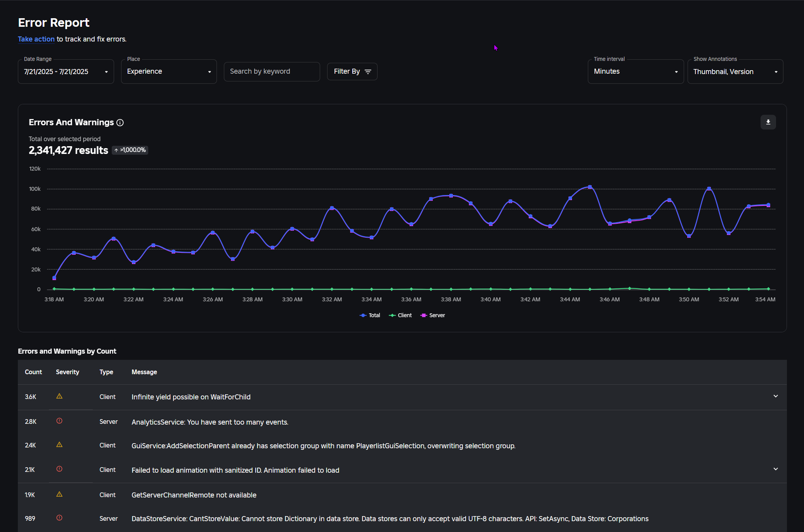Screen dimensions: 804x532
Task: Toggle Total series in chart legend
Action: coord(370,315)
